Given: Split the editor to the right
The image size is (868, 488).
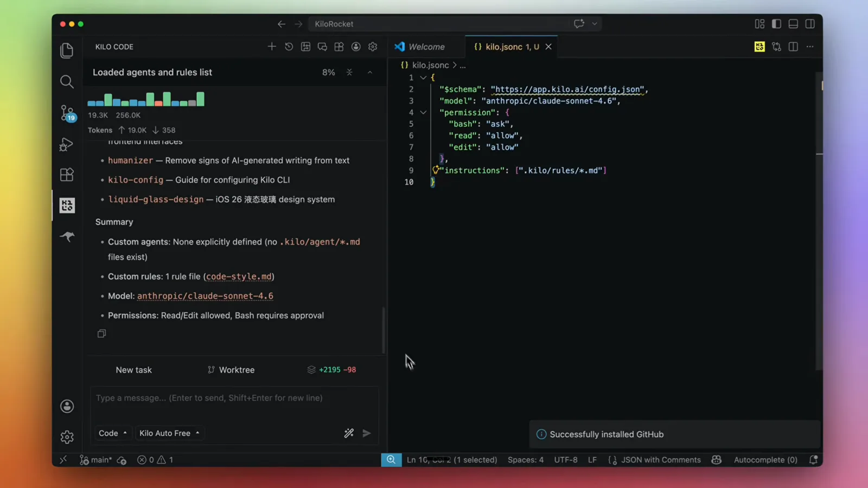Looking at the screenshot, I should 793,47.
